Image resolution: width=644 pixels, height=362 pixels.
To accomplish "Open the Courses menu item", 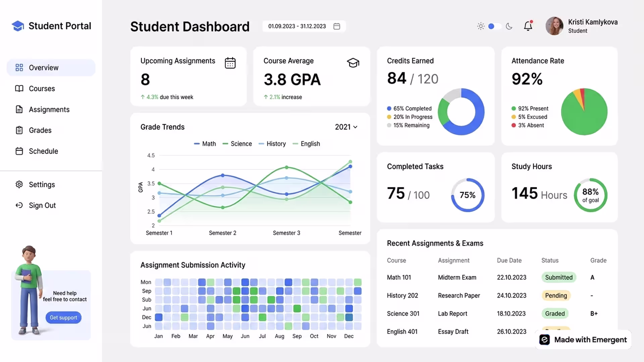I will tap(51, 88).
